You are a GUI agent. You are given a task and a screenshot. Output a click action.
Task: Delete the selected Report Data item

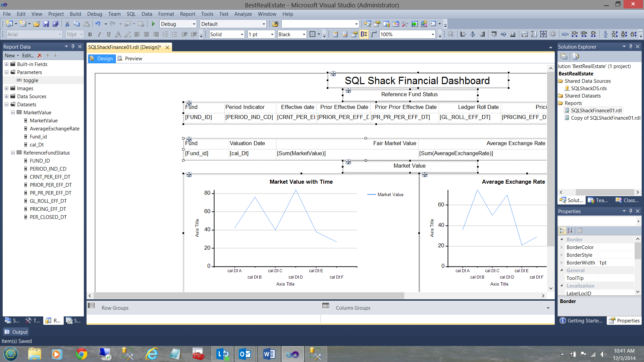click(40, 55)
